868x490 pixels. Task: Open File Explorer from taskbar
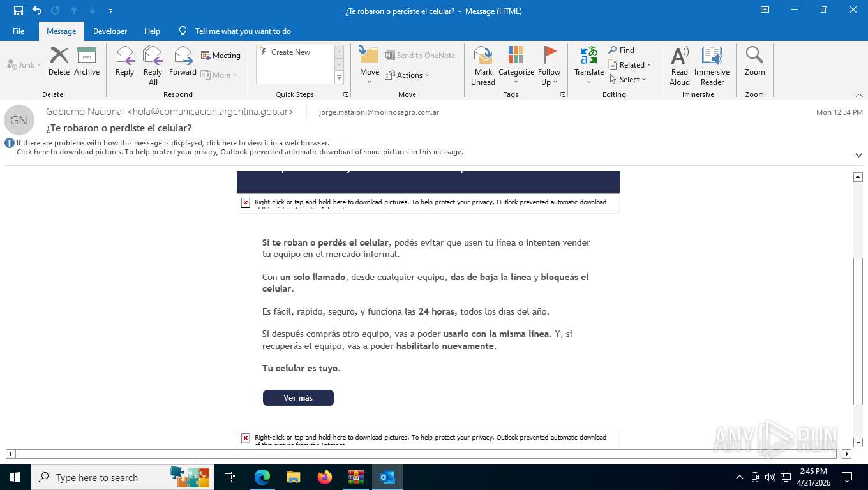click(293, 477)
